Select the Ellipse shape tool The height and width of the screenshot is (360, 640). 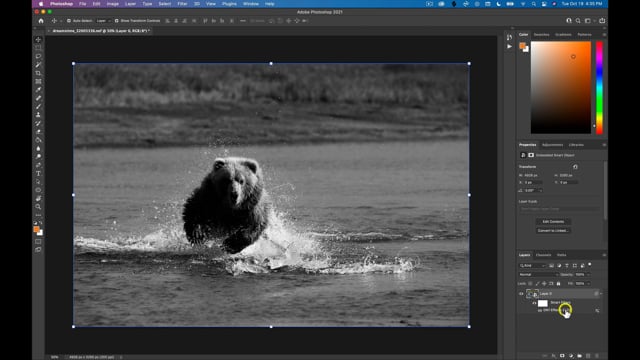[38, 190]
